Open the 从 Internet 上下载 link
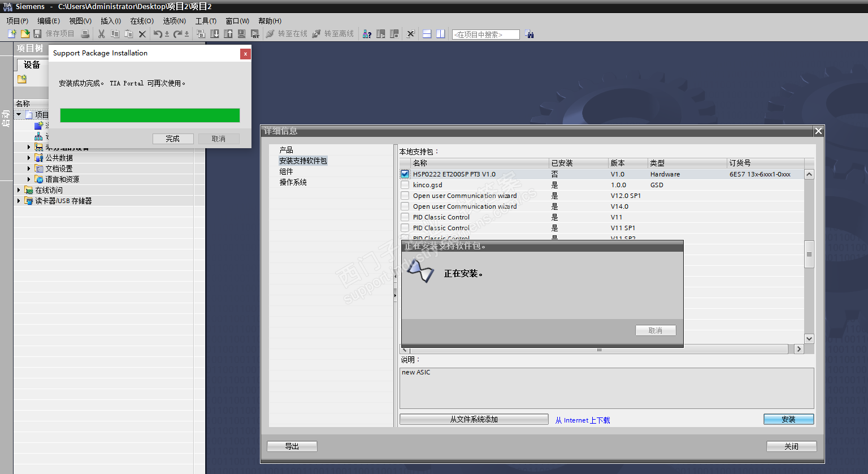This screenshot has height=474, width=868. pos(583,420)
